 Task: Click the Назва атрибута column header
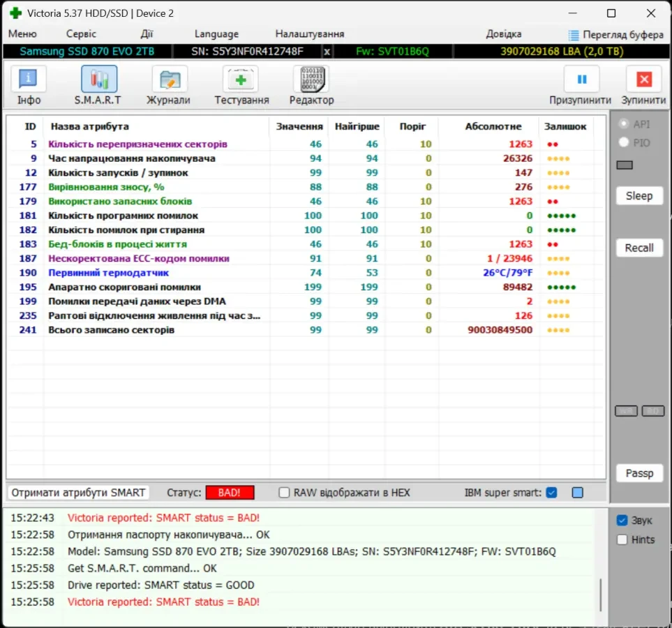click(x=89, y=126)
